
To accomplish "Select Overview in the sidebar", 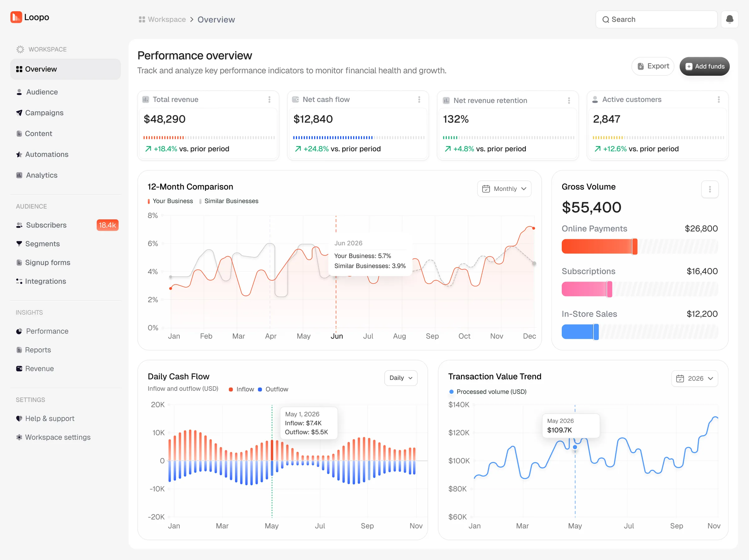I will [65, 69].
